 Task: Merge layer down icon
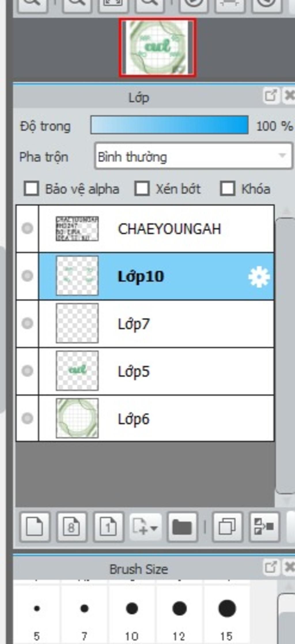click(x=264, y=527)
